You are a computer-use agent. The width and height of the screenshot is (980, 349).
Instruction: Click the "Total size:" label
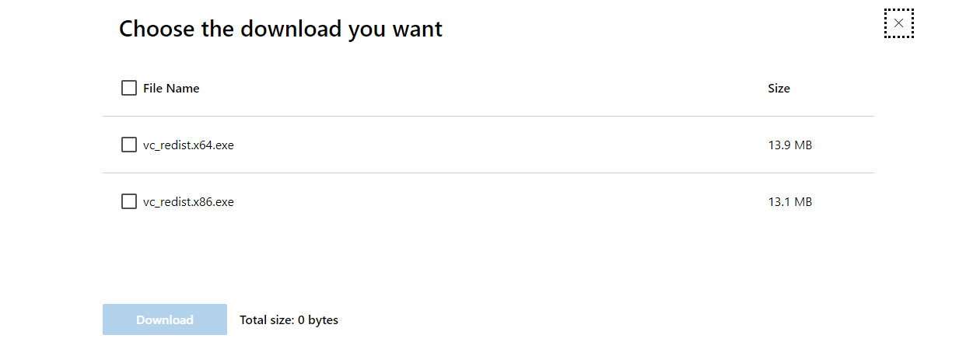(267, 320)
